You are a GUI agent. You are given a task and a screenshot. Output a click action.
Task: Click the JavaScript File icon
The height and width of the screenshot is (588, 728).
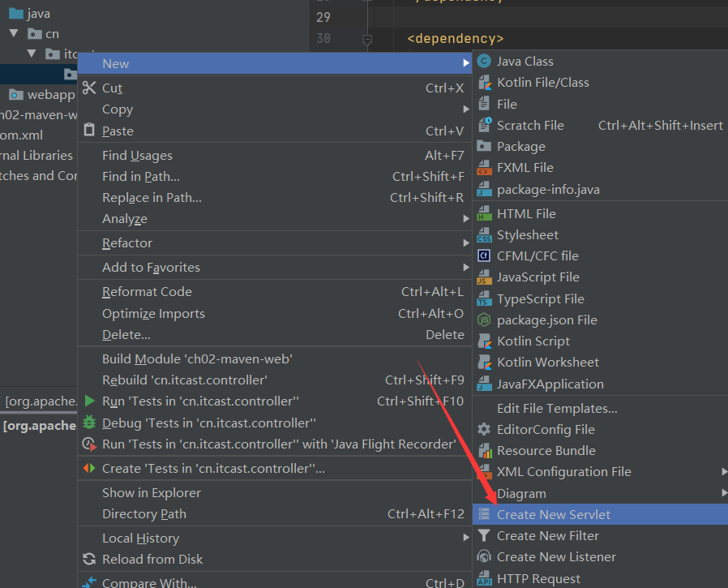[484, 277]
